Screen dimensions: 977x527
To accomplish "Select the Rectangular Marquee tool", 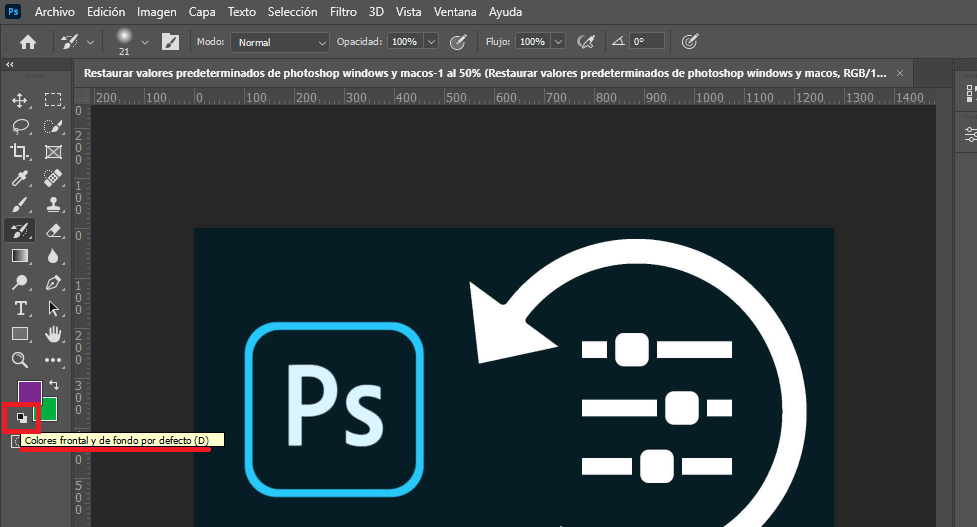I will point(53,100).
